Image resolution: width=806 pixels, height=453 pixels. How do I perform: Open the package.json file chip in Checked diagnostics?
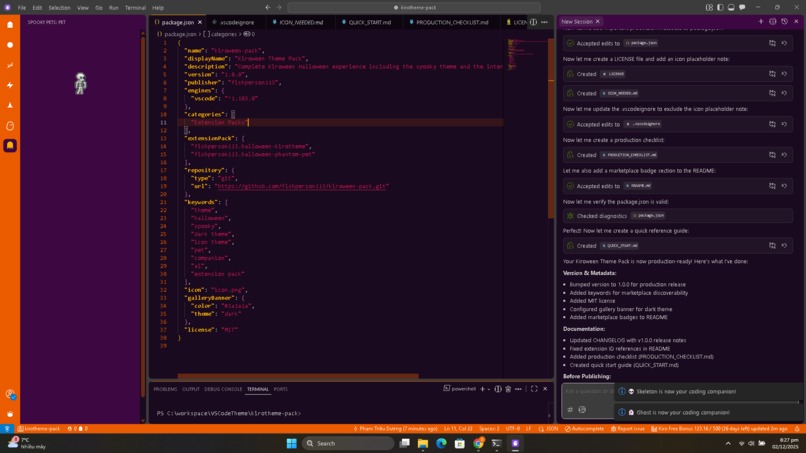(648, 216)
